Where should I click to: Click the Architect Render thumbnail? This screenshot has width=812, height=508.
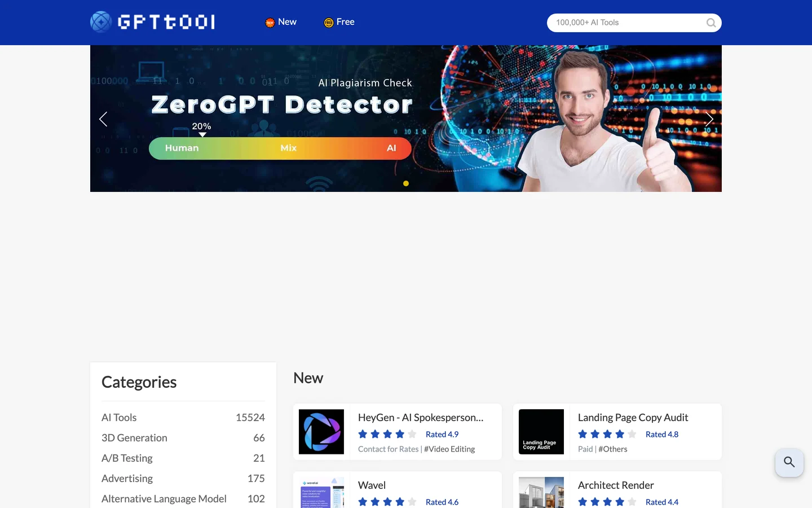pyautogui.click(x=541, y=492)
